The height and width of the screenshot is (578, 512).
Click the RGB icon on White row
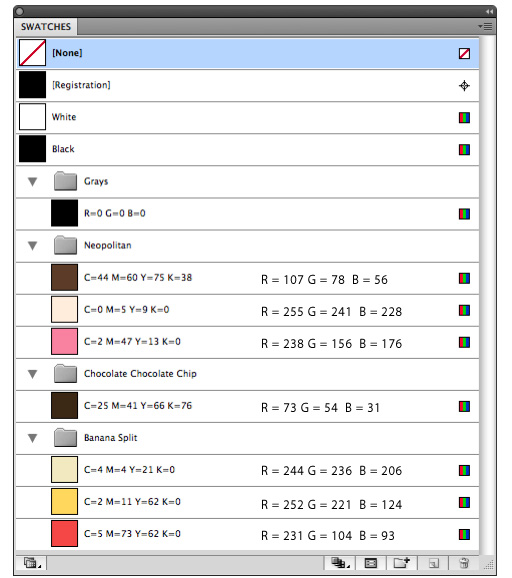[464, 118]
